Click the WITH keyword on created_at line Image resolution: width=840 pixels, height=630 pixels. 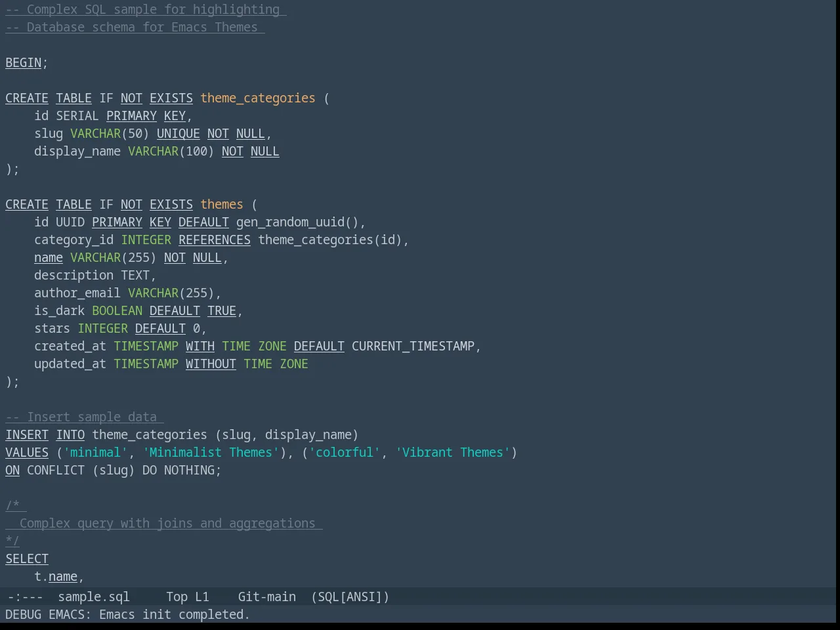point(200,346)
